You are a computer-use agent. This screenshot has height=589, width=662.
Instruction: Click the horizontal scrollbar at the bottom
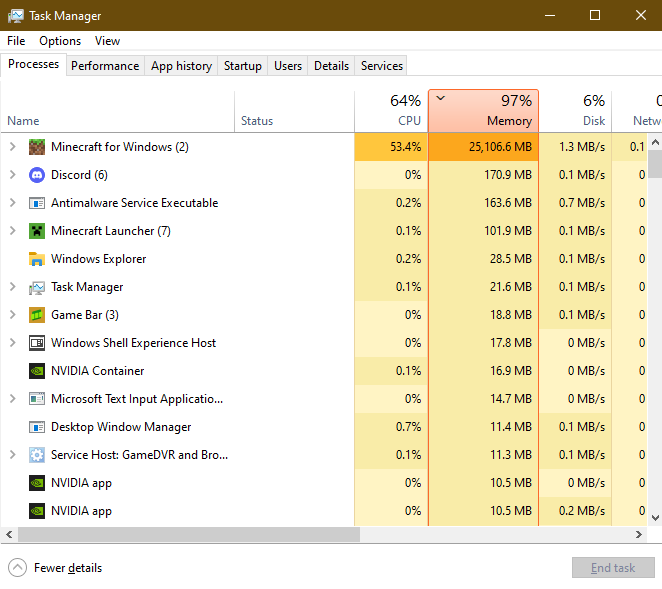[180, 535]
